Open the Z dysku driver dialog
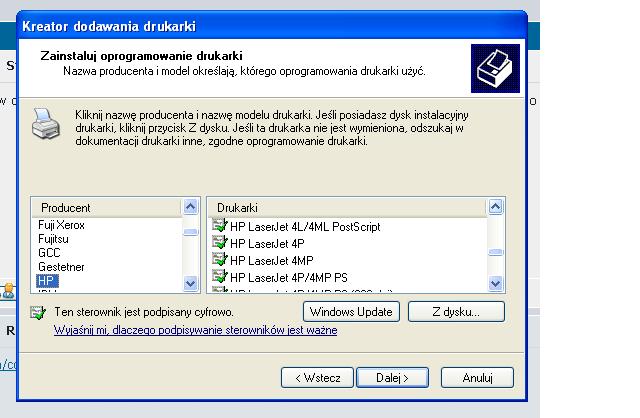The image size is (640, 418). pyautogui.click(x=456, y=312)
